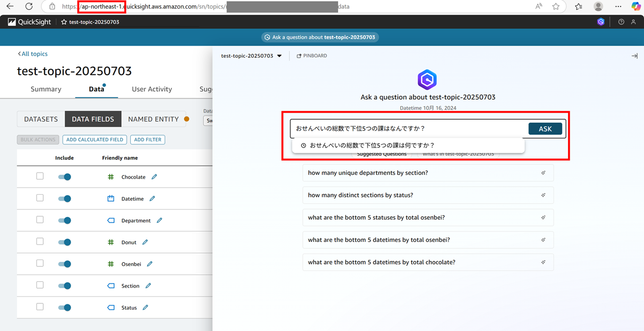This screenshot has width=644, height=331.
Task: Toggle Include switch for Datetime
Action: click(x=64, y=199)
